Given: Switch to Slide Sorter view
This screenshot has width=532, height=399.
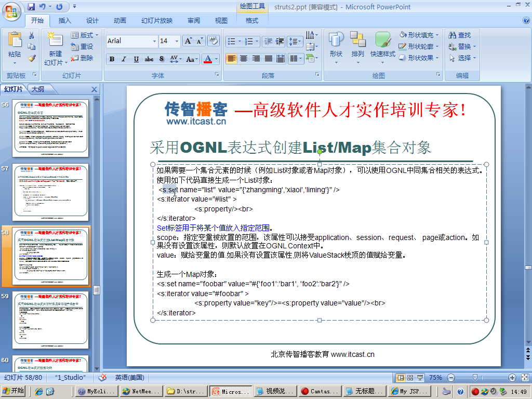Looking at the screenshot, I should pyautogui.click(x=410, y=378).
